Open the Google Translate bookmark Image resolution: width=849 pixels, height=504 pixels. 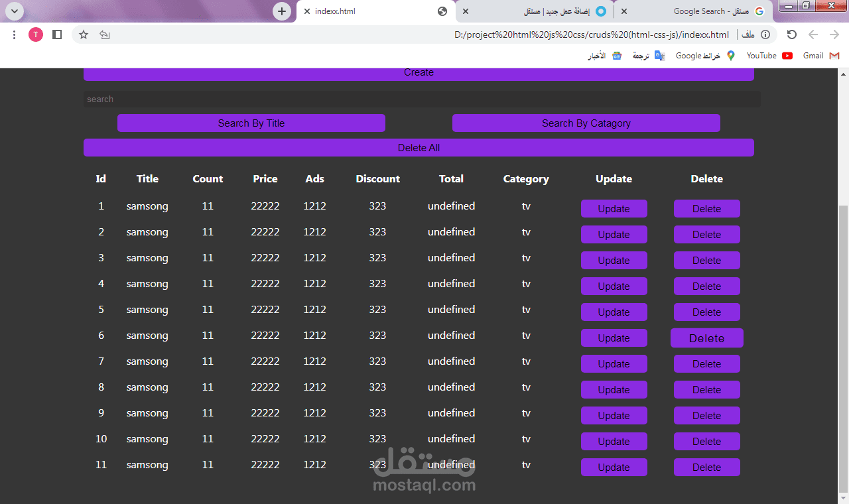tap(648, 56)
